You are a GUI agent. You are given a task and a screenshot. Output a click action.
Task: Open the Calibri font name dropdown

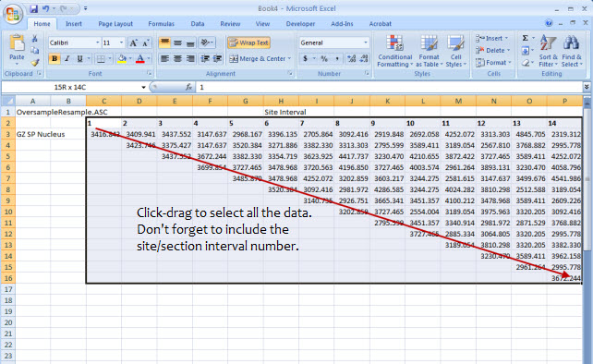97,42
